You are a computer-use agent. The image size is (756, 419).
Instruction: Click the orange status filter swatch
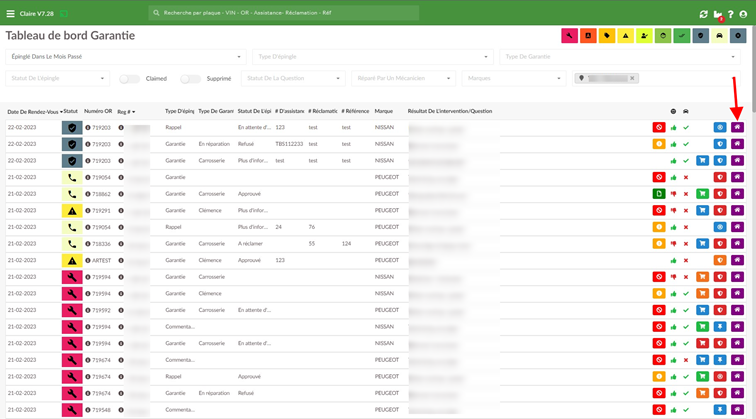588,36
